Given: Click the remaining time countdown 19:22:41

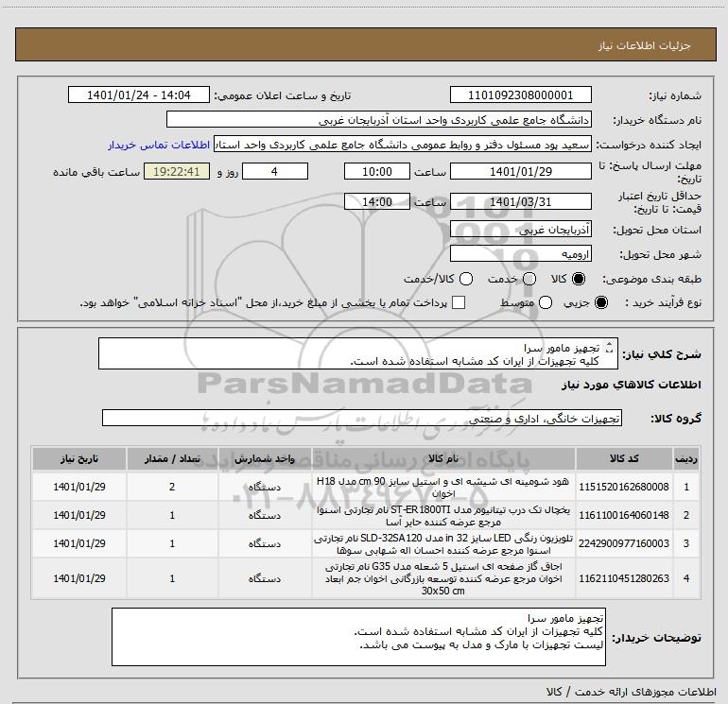Looking at the screenshot, I should tap(177, 171).
